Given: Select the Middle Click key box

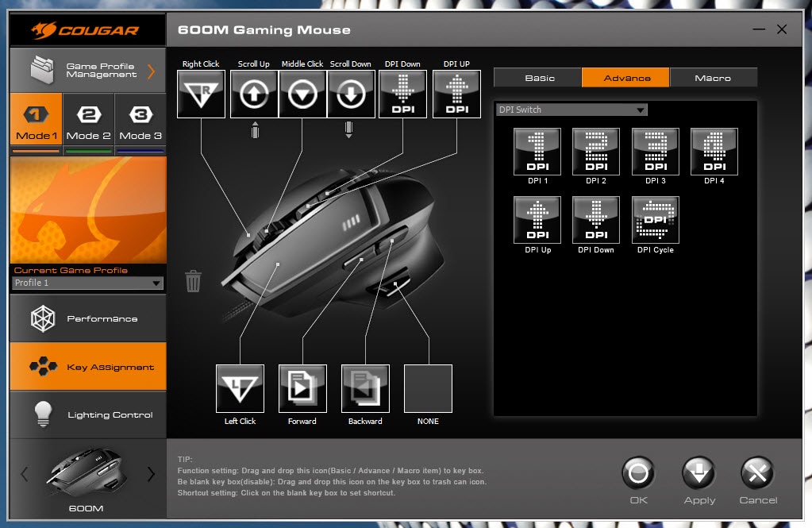Looking at the screenshot, I should pos(302,94).
